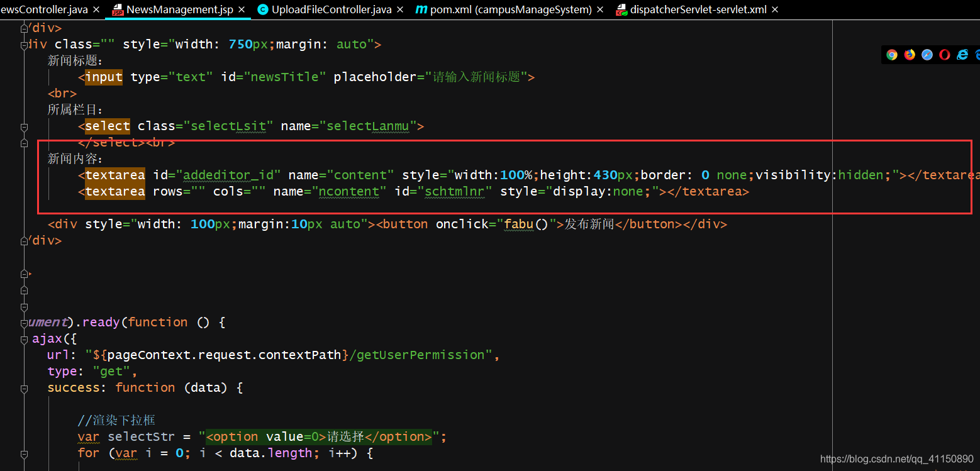Viewport: 980px width, 471px height.
Task: Click the 所属栏目: label text
Action: 75,110
